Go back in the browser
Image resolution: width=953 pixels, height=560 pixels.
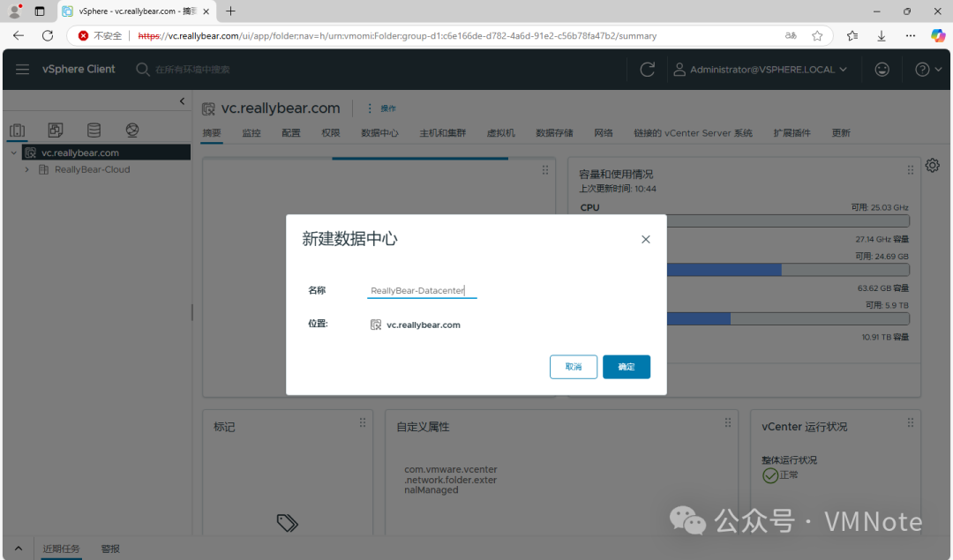click(19, 36)
